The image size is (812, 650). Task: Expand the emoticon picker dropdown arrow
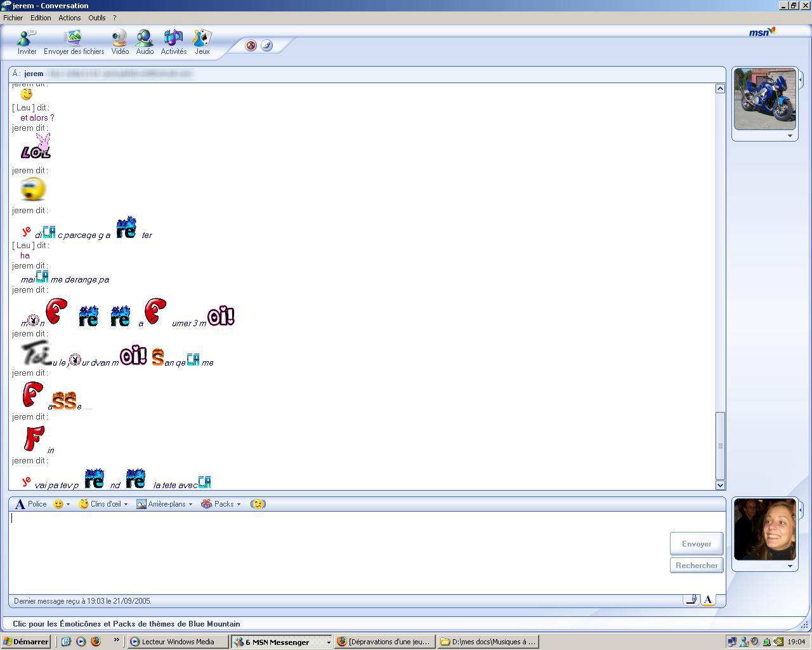68,505
